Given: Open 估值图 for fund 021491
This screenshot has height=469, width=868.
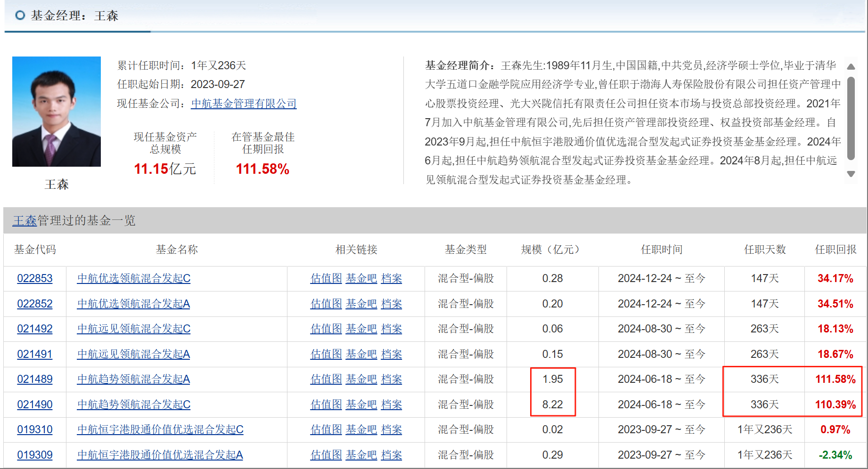Looking at the screenshot, I should coord(326,354).
